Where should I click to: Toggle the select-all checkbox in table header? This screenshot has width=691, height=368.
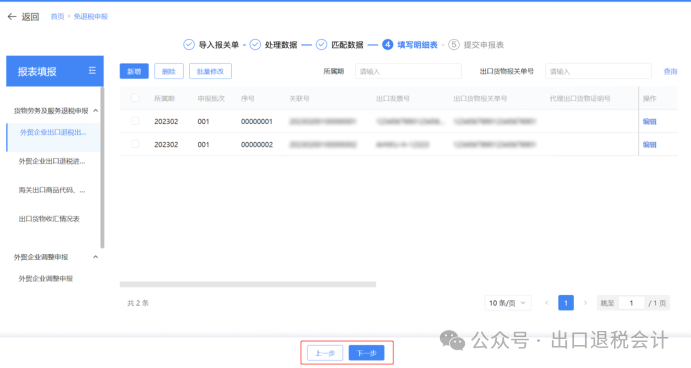(135, 98)
